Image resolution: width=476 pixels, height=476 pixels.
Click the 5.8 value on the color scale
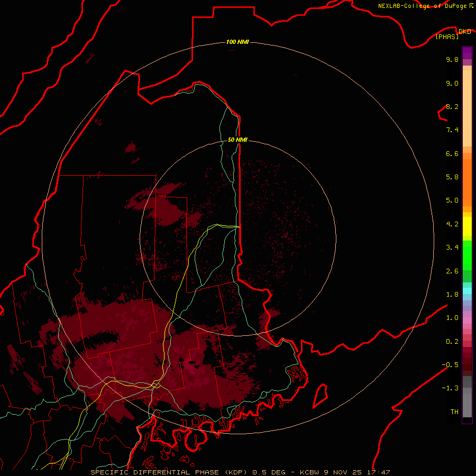pos(452,177)
